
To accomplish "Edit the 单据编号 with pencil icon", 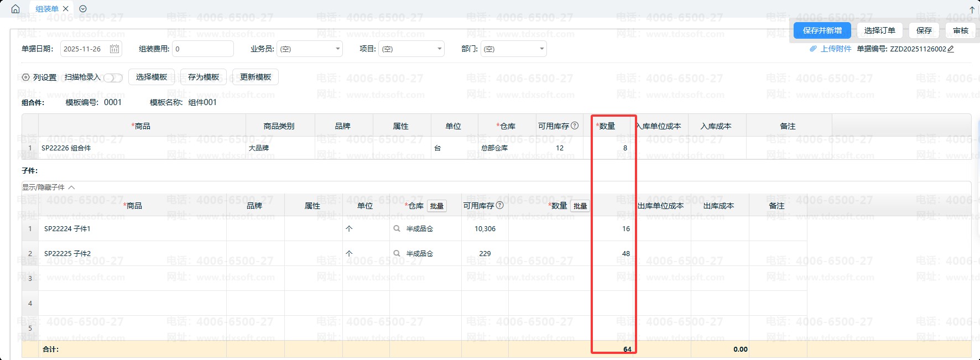I will (x=951, y=49).
